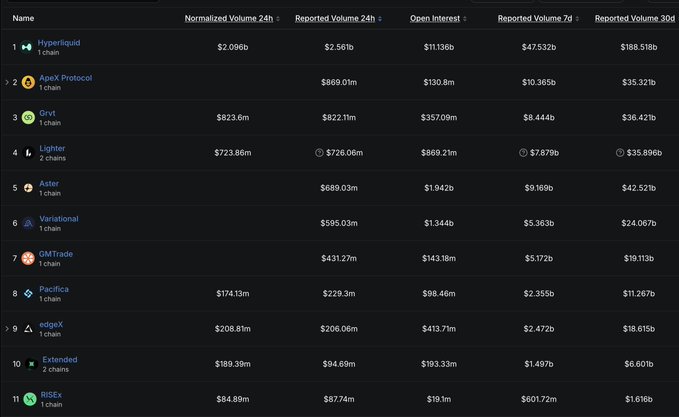Open the Hyperliquid protocol link

coord(59,42)
